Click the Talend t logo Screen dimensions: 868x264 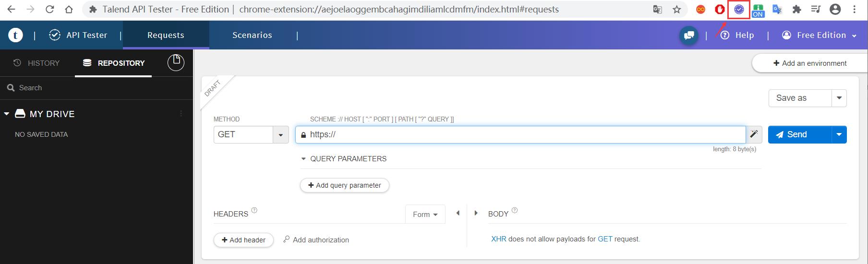(x=15, y=35)
